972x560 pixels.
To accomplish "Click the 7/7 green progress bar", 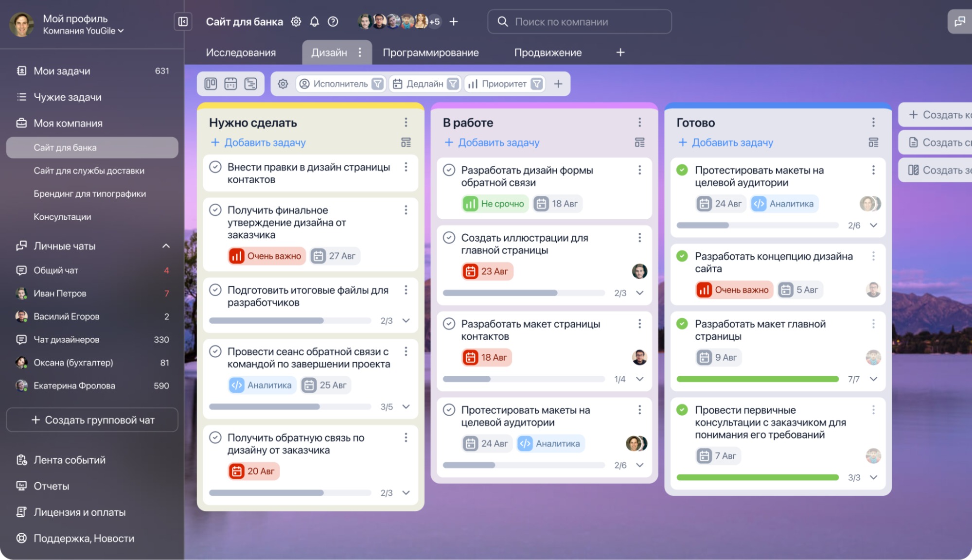I will coord(758,379).
